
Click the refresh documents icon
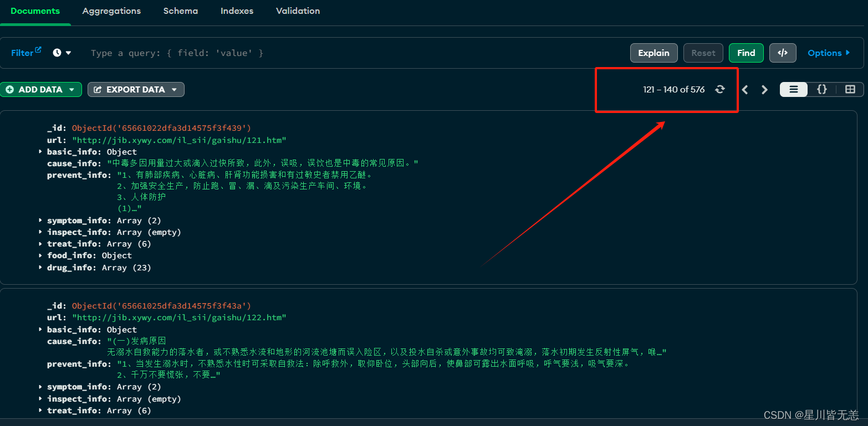(x=719, y=89)
